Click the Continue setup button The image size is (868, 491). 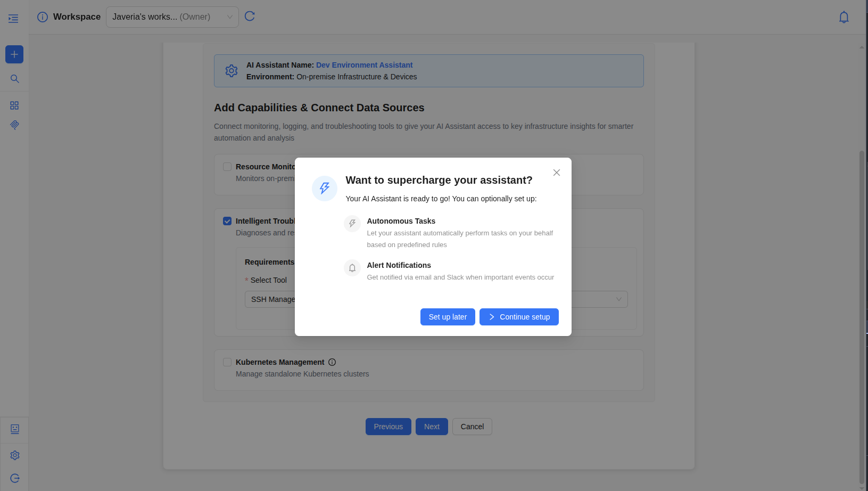coord(519,317)
